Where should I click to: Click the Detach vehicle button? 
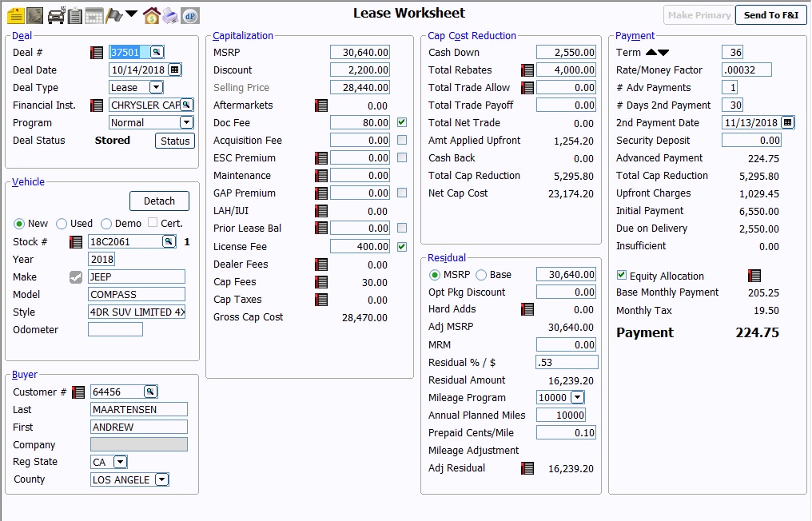coord(160,201)
